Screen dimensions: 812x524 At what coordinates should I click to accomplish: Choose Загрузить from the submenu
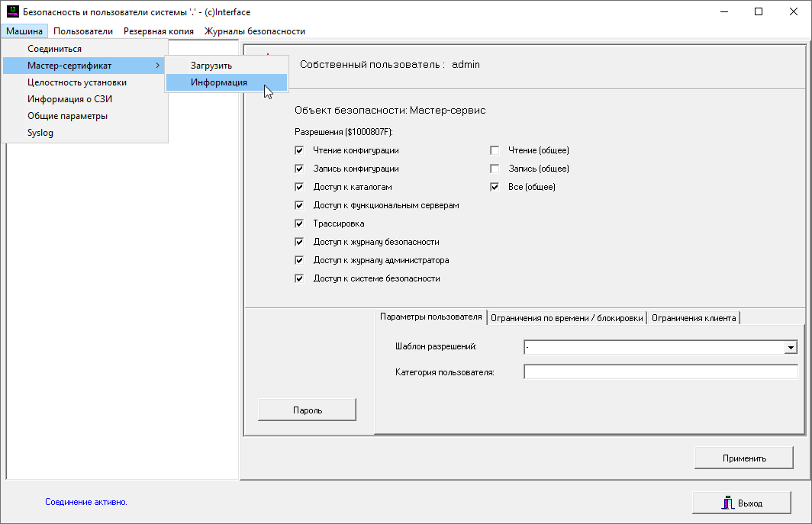click(x=211, y=66)
